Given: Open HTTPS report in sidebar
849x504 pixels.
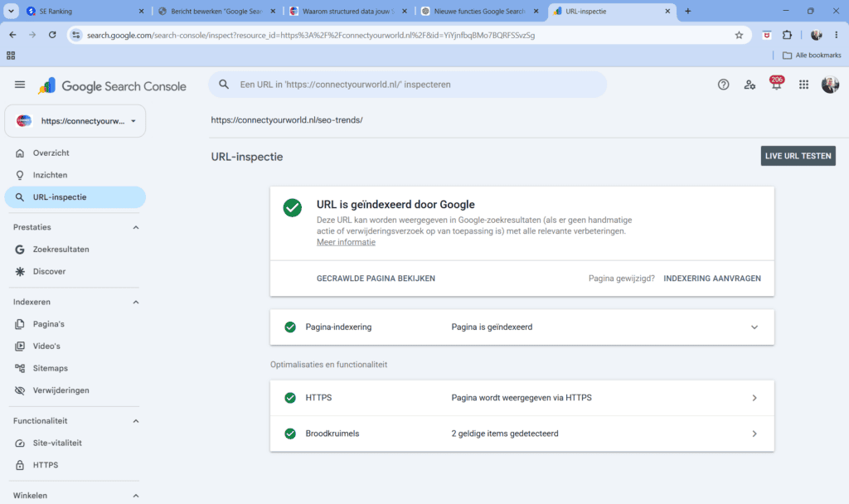Looking at the screenshot, I should tap(75, 466).
